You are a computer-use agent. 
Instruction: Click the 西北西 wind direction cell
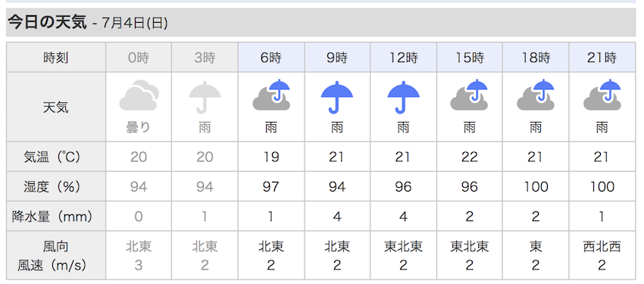pos(602,247)
